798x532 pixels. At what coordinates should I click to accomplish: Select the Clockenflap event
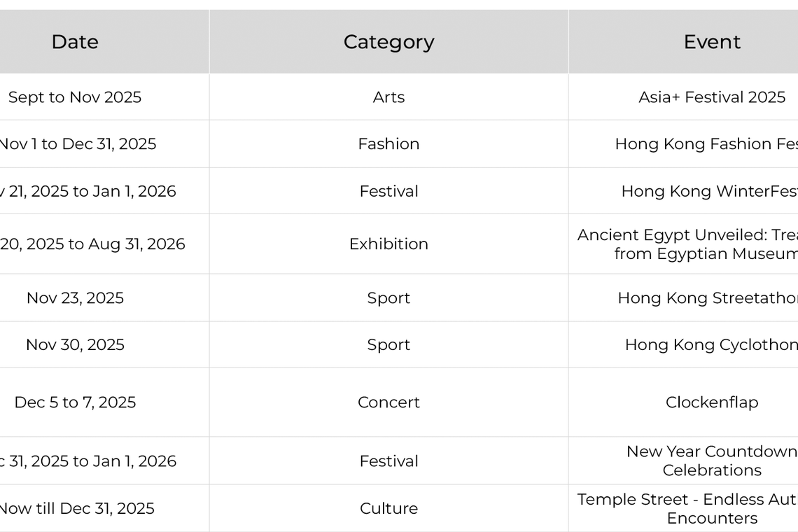[711, 402]
